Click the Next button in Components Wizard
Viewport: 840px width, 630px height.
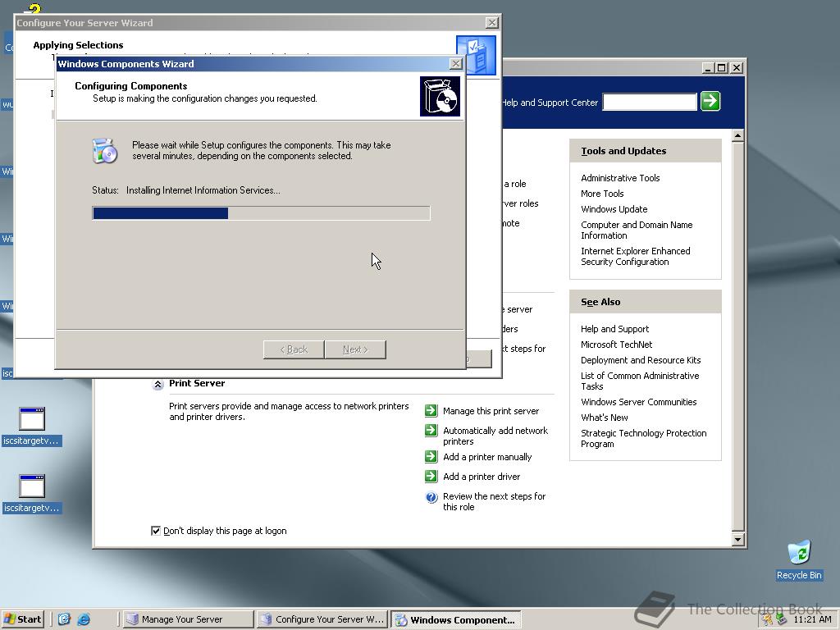(355, 349)
